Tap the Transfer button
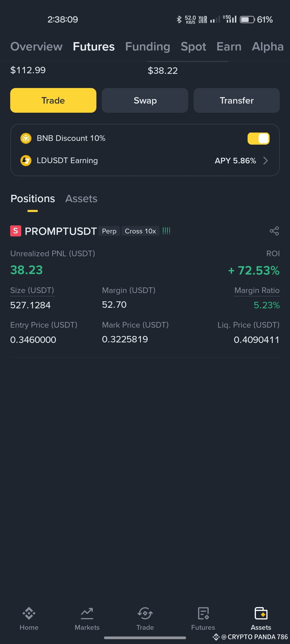 pos(237,100)
